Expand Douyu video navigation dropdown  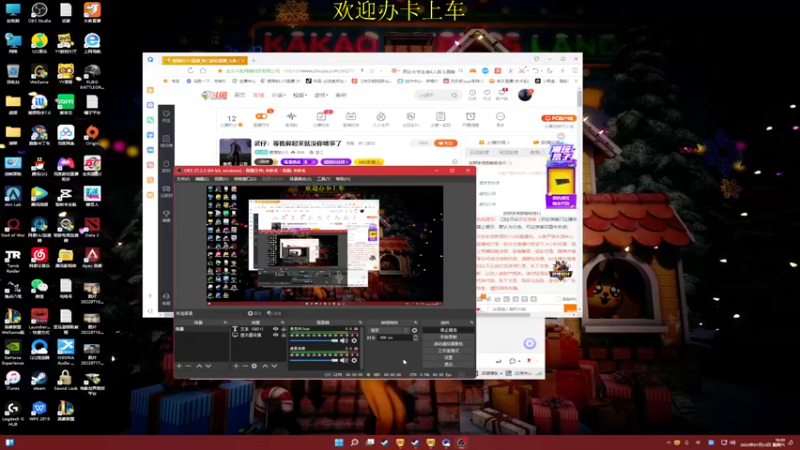(x=299, y=95)
